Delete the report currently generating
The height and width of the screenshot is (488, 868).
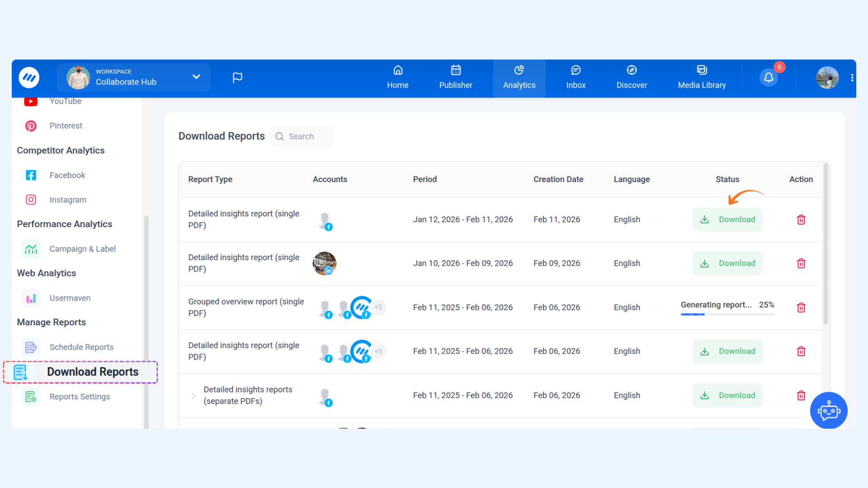pos(801,308)
